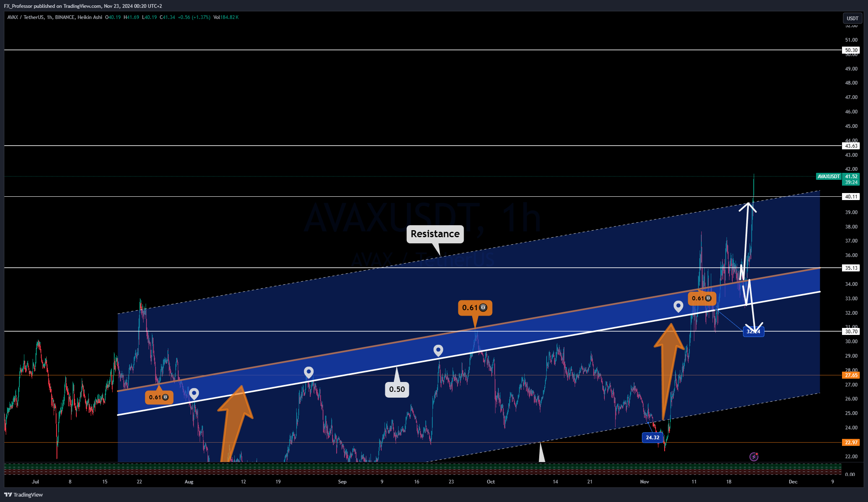This screenshot has width=868, height=502.
Task: Click the 25.00 price axis tick
Action: tap(851, 413)
